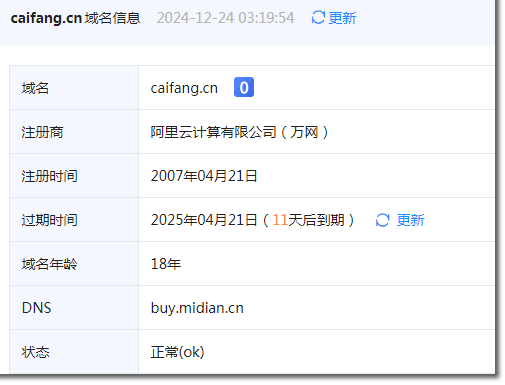Click the expiration date 2025年04月21日
505x385 pixels.
point(204,220)
